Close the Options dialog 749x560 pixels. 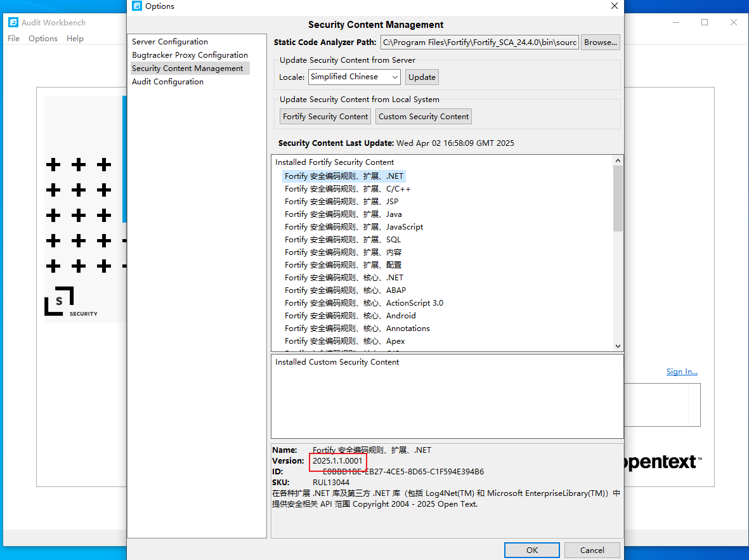(x=615, y=6)
